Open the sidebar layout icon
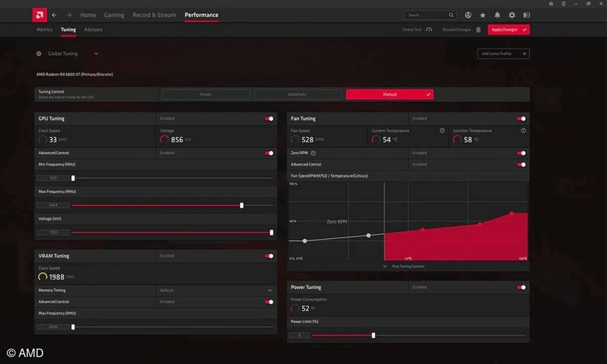 pos(526,15)
